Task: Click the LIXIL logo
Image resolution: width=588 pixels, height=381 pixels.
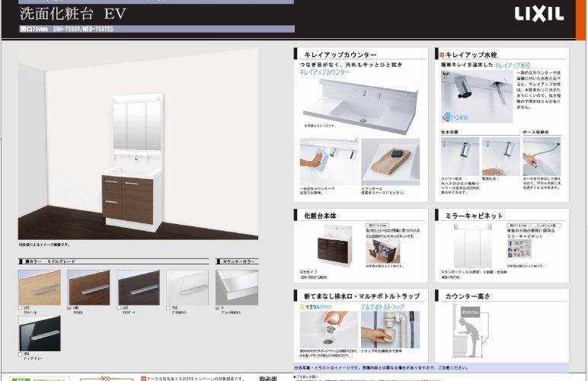Action: point(539,13)
